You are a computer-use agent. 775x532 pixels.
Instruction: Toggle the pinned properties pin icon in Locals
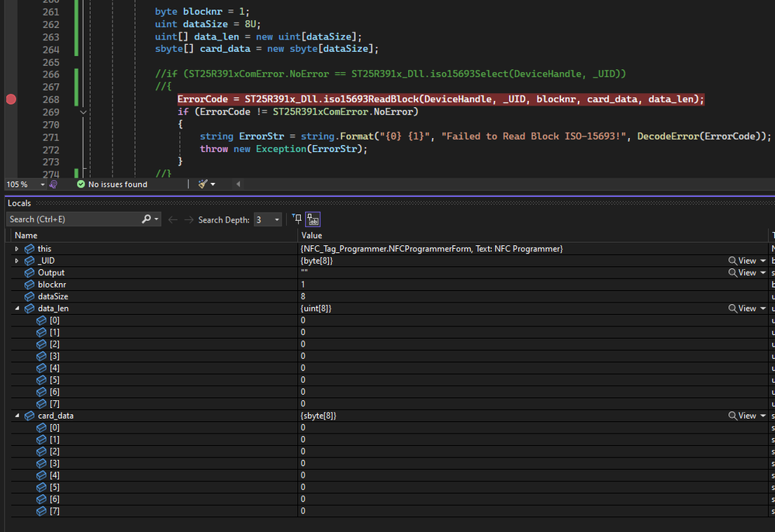(x=296, y=219)
